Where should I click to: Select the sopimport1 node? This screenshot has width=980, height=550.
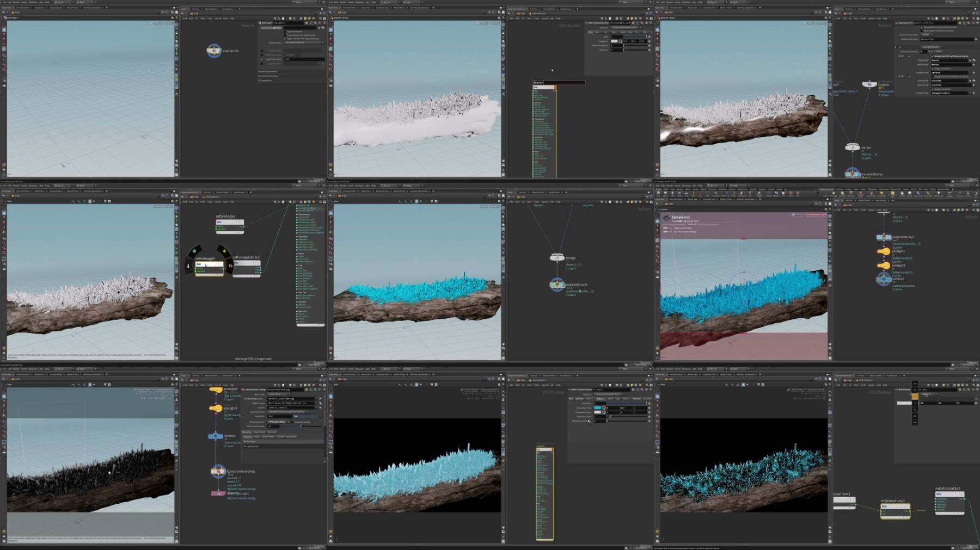[x=214, y=51]
